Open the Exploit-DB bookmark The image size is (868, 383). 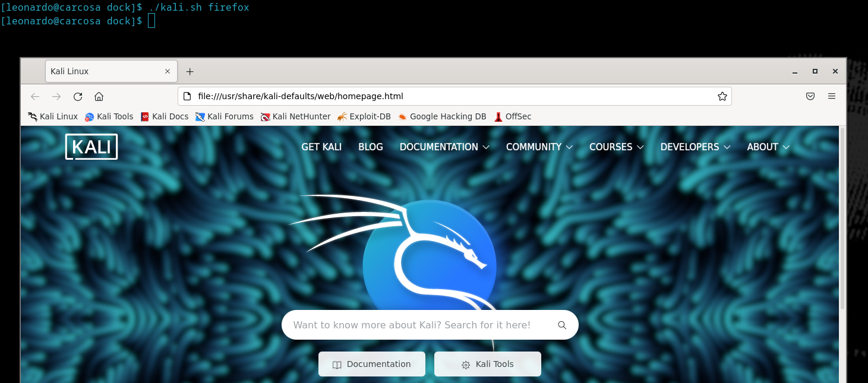coord(364,116)
